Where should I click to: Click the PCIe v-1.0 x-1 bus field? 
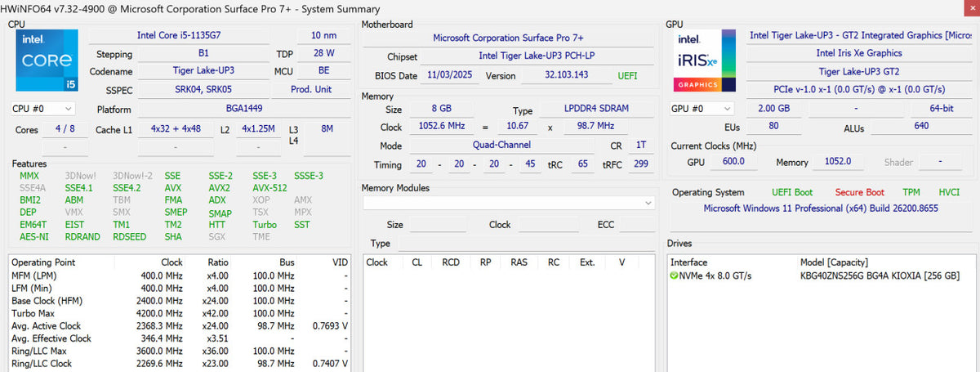click(859, 89)
